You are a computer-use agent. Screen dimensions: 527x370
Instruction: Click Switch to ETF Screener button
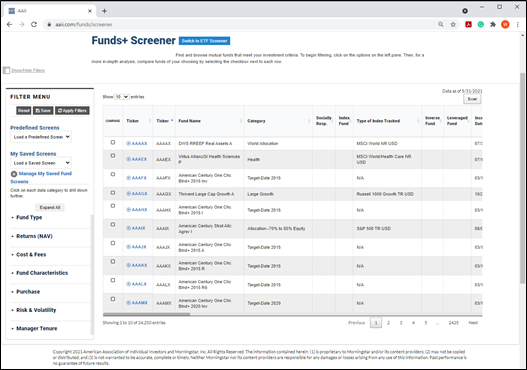click(x=204, y=41)
